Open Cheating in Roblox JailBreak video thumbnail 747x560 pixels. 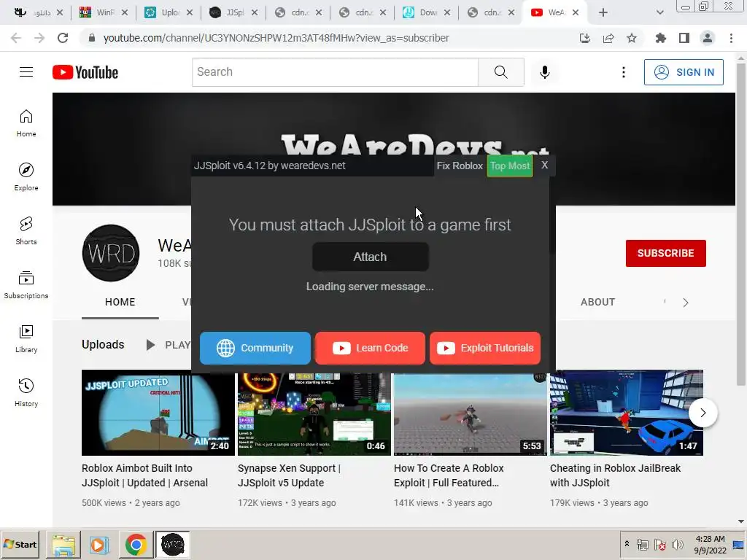pos(627,413)
